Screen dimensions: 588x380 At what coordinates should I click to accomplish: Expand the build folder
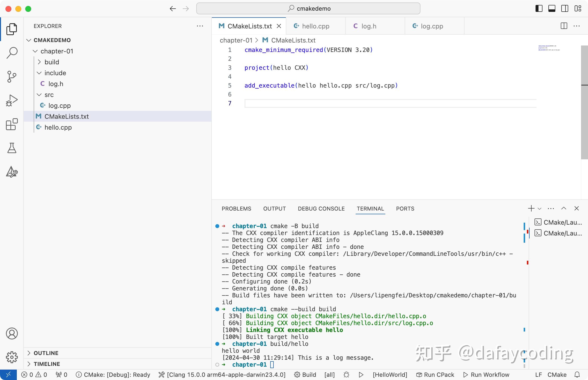(x=51, y=62)
